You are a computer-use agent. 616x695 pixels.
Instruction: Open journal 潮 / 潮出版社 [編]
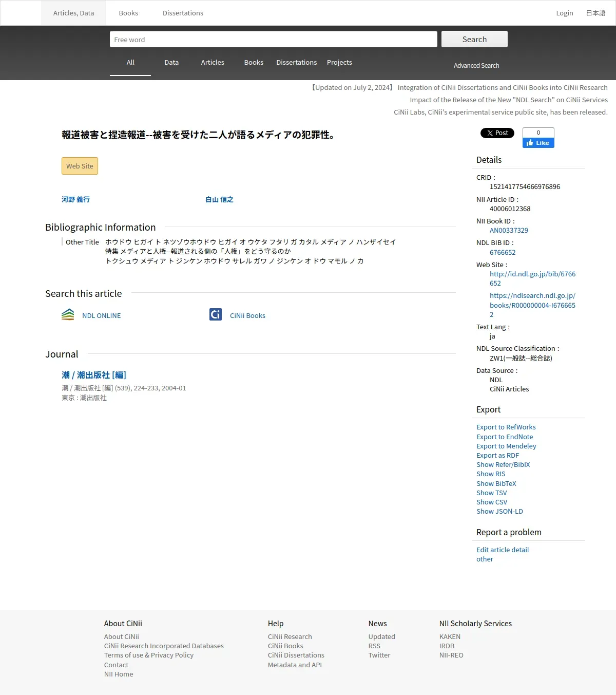point(94,375)
